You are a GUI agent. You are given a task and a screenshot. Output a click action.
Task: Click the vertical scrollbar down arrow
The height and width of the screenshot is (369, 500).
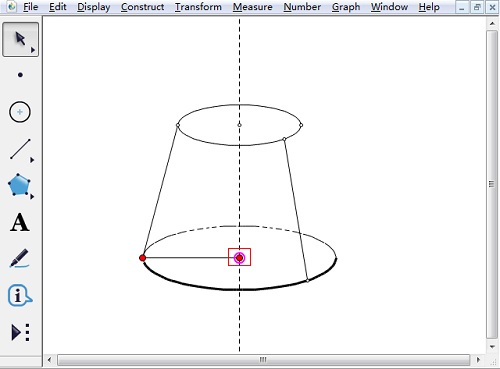[492, 347]
